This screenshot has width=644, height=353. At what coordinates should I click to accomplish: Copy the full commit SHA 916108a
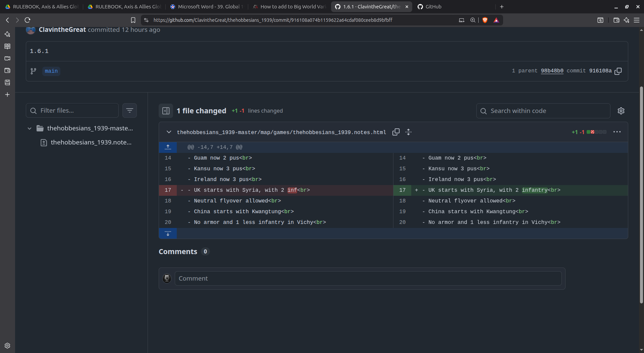pos(618,71)
